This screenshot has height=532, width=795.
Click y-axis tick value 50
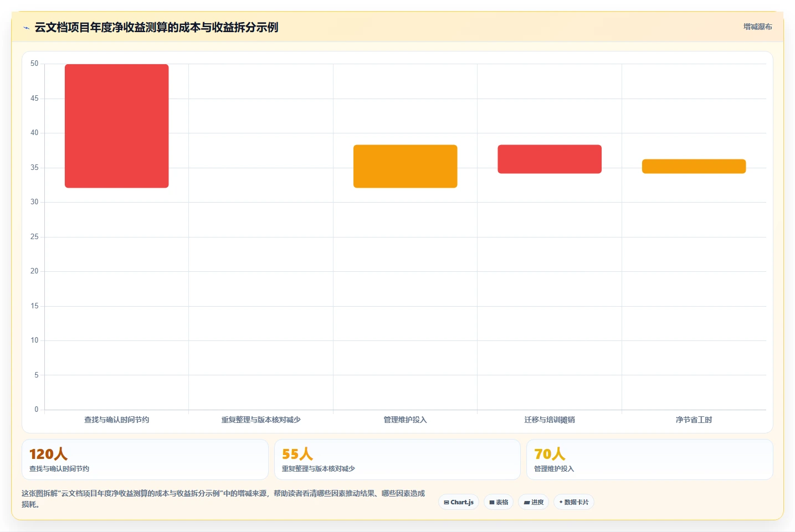[x=34, y=64]
